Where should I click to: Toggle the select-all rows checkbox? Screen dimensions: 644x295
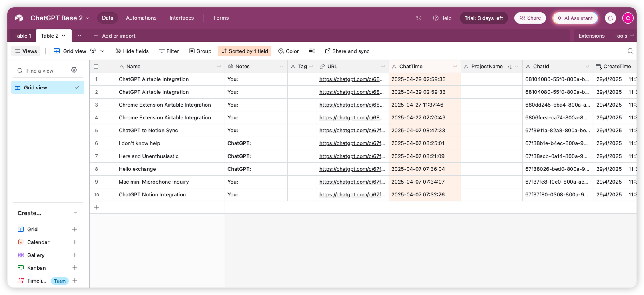(x=96, y=67)
